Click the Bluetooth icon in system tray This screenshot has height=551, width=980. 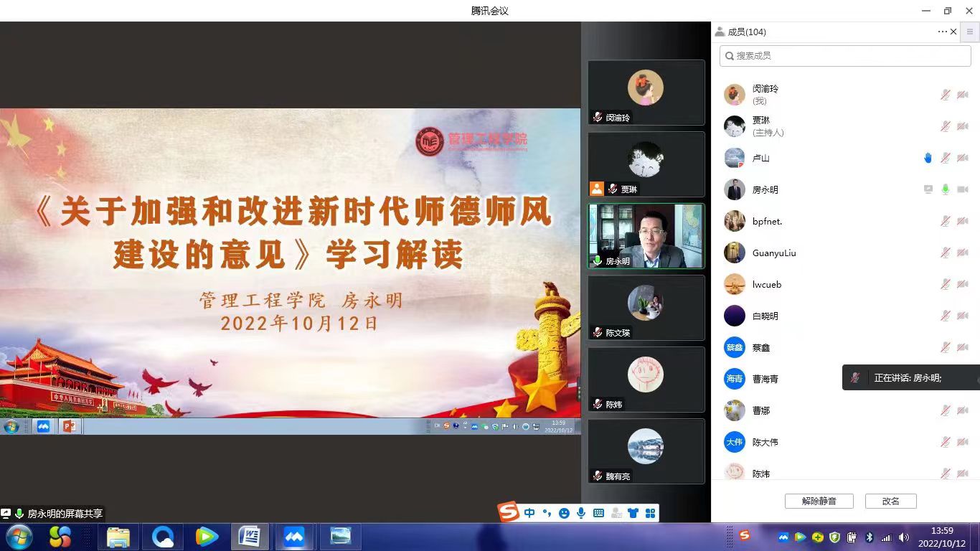tap(869, 537)
